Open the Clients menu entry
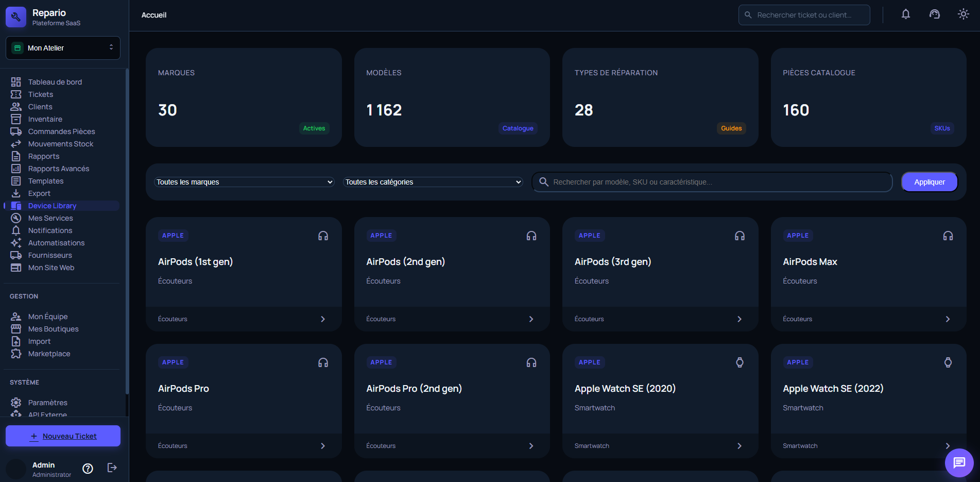Image resolution: width=980 pixels, height=482 pixels. click(x=40, y=107)
